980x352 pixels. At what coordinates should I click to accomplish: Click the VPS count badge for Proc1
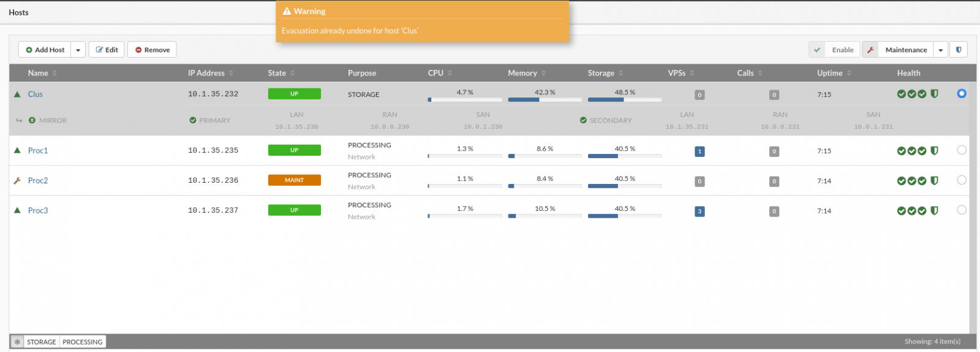click(x=699, y=151)
